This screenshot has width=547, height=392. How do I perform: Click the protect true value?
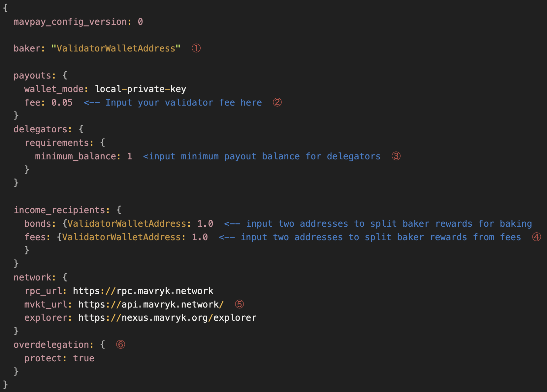[x=83, y=358]
